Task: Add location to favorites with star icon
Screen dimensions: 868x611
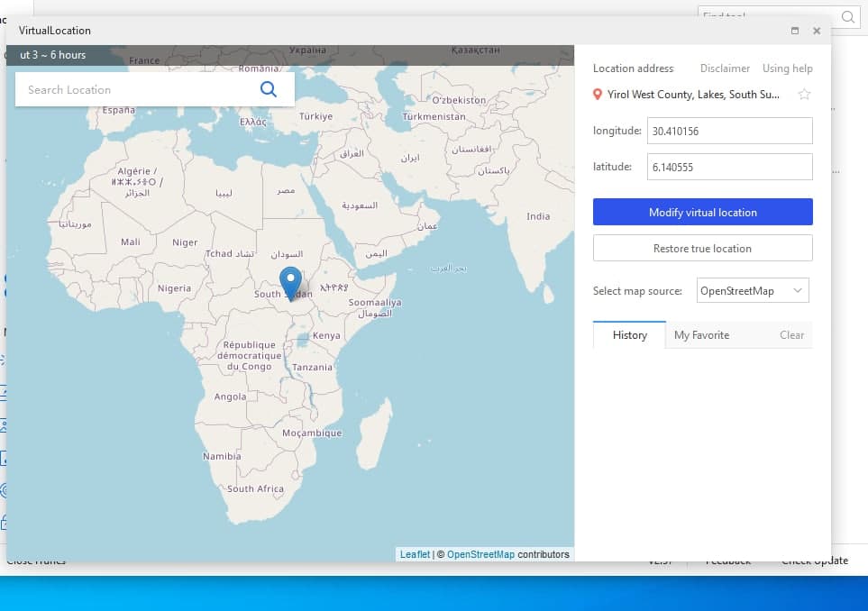Action: [804, 95]
